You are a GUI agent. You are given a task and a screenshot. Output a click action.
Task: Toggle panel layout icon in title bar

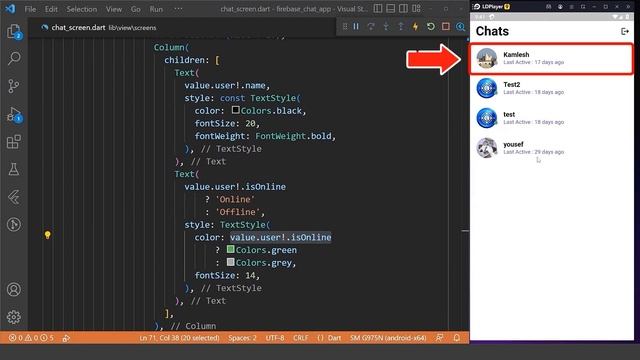tap(391, 9)
